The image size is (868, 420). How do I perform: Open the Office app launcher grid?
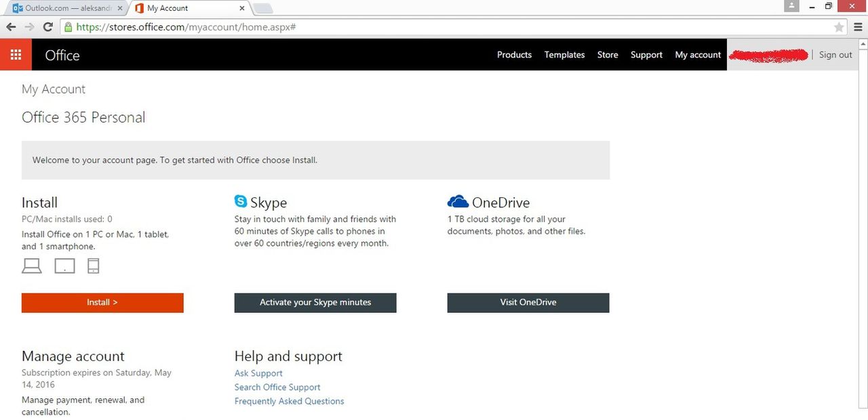pos(16,55)
